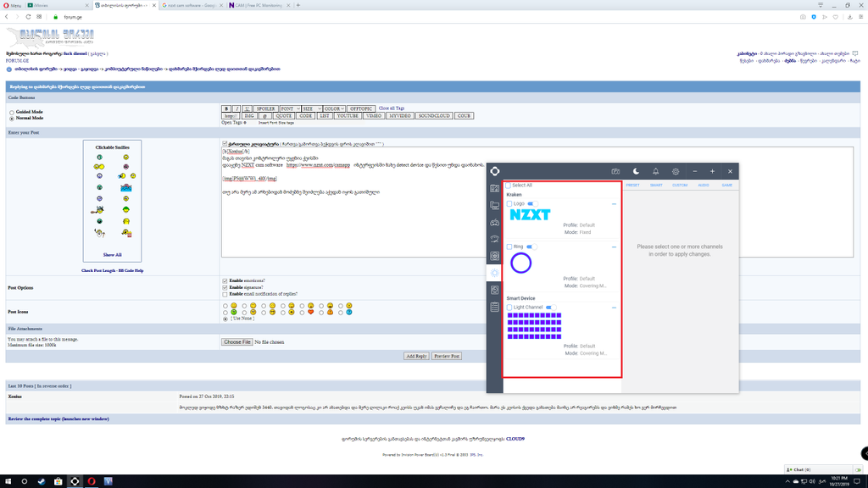Click inside the post message text area
Image resolution: width=868 pixels, height=488 pixels.
point(356,229)
